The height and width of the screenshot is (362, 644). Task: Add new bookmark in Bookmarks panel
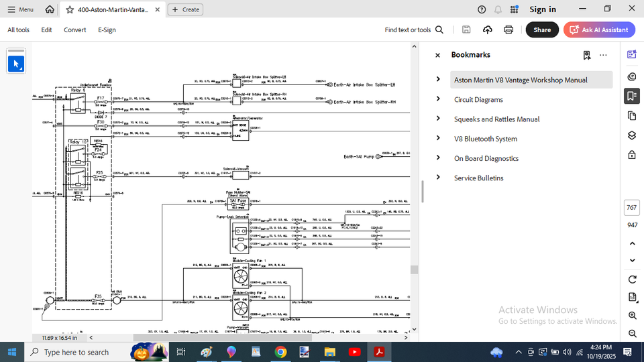click(587, 55)
